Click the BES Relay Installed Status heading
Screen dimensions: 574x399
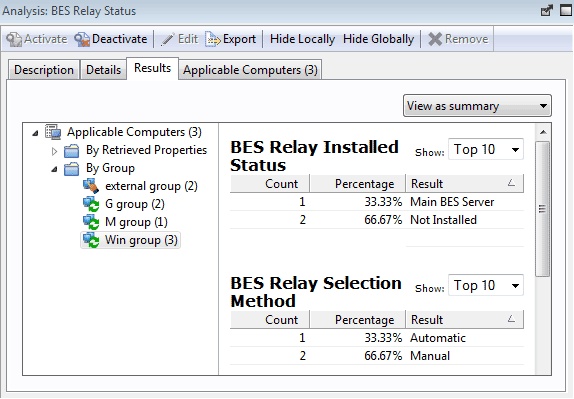tap(314, 156)
